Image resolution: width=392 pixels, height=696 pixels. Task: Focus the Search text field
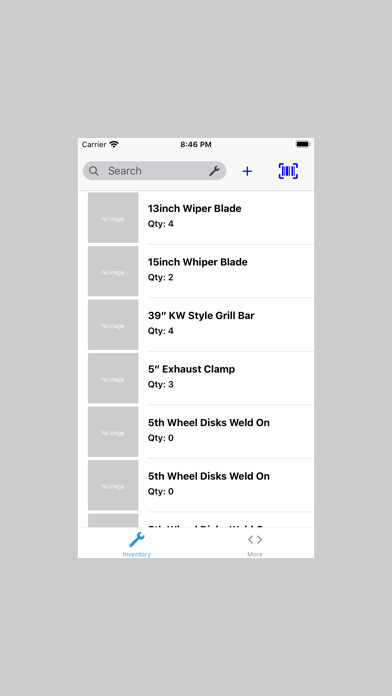(x=154, y=171)
